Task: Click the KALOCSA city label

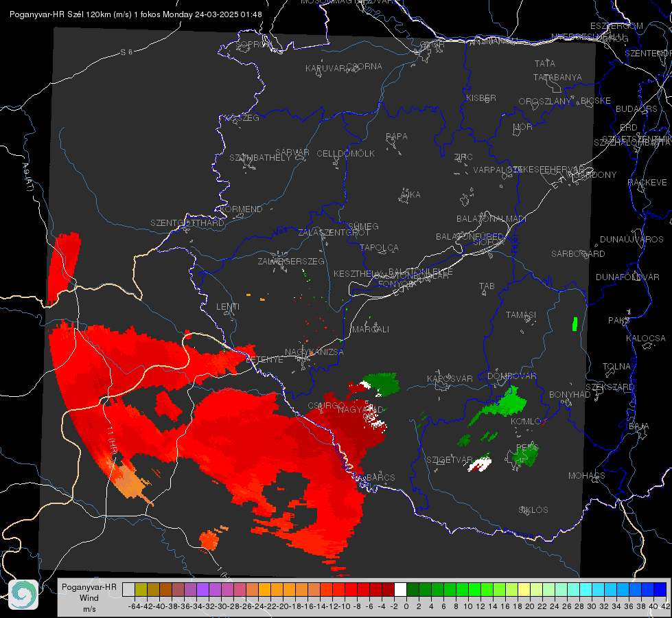Action: (x=646, y=339)
